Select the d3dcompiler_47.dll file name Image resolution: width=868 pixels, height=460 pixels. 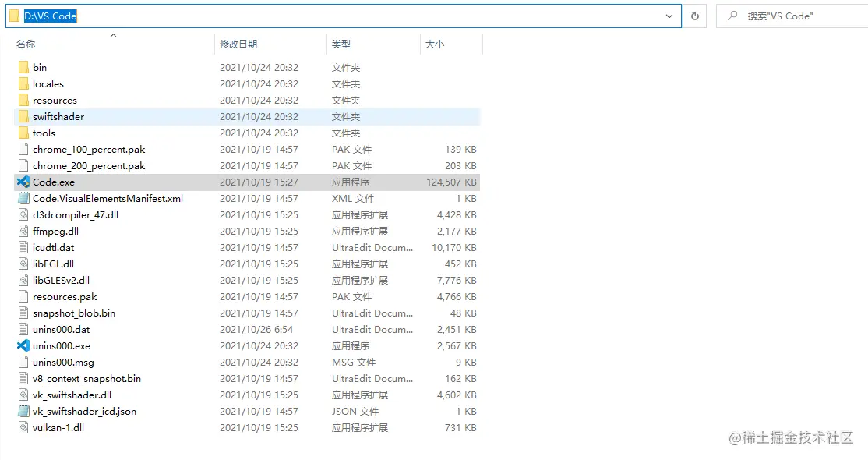(x=76, y=214)
